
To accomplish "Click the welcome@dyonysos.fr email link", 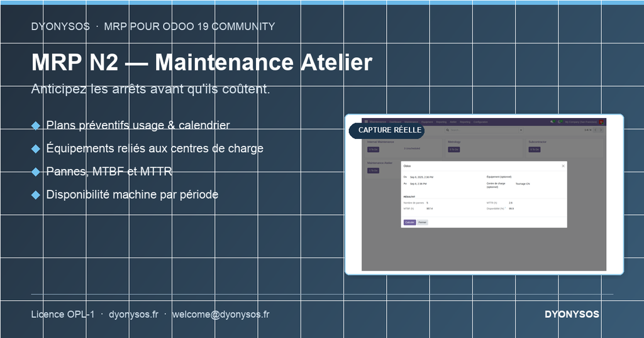I will (221, 314).
